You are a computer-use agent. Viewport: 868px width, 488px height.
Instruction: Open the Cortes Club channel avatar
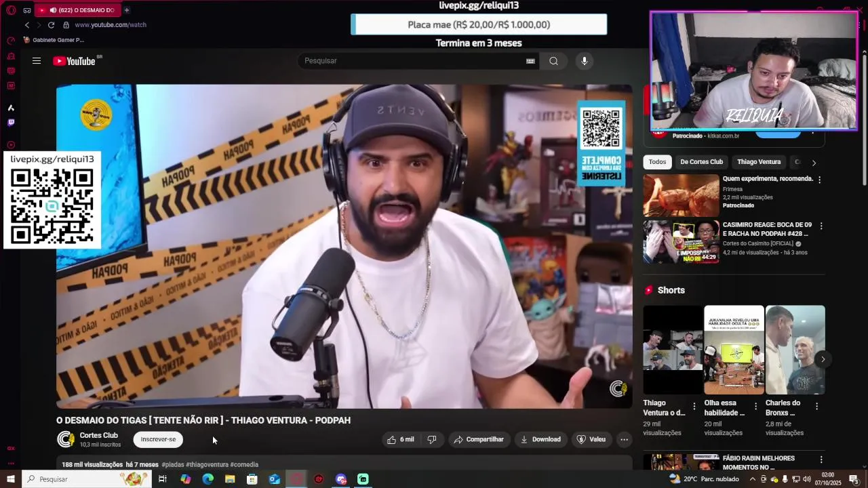coord(65,439)
